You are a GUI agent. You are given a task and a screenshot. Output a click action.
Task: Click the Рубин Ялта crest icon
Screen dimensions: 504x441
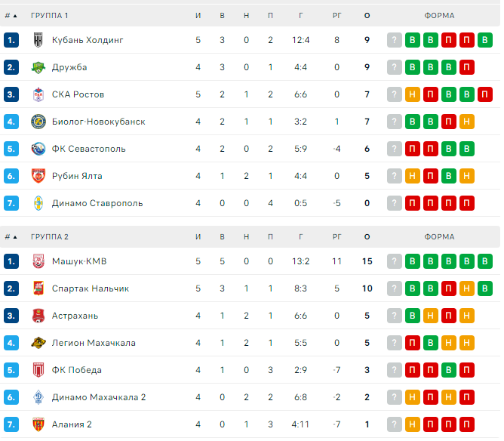point(38,176)
